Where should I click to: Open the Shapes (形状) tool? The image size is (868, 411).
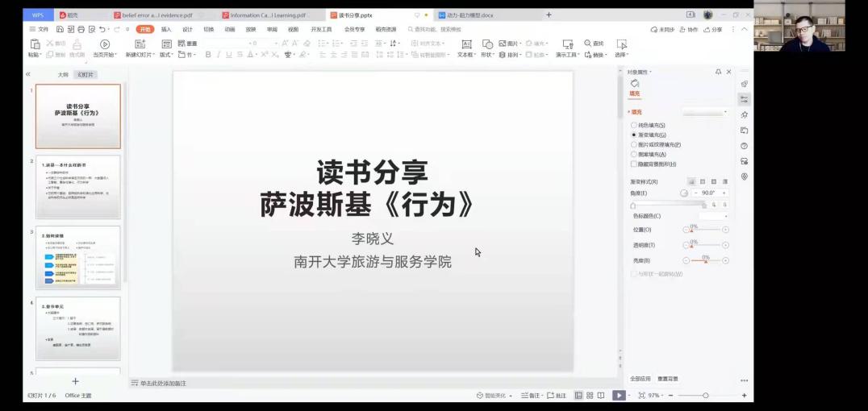pyautogui.click(x=487, y=44)
